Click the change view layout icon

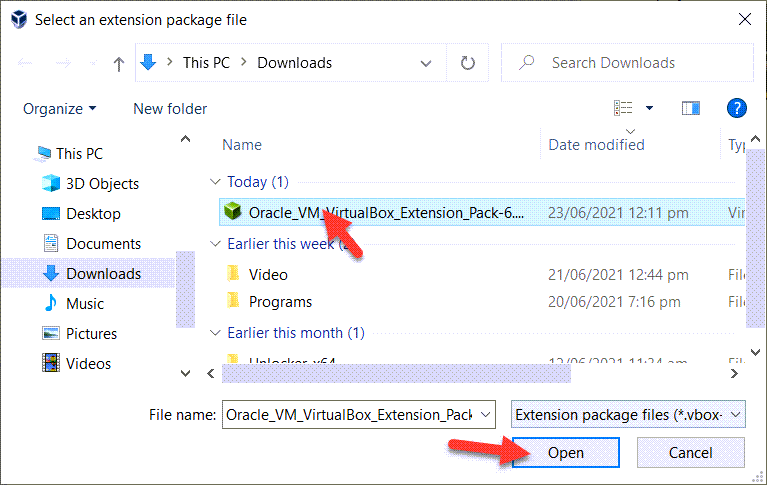(624, 108)
